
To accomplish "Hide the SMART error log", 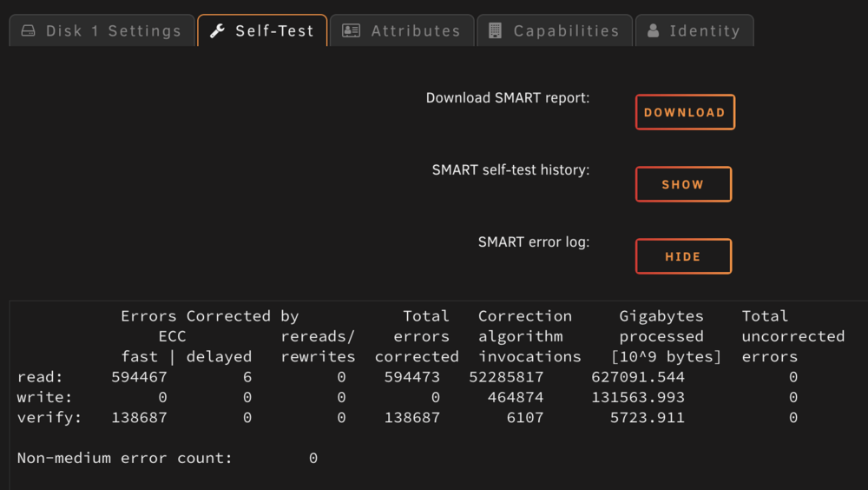I will (684, 256).
